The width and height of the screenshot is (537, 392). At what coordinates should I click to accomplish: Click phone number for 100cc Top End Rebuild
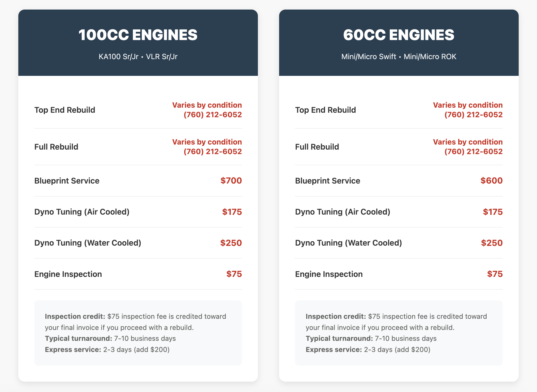(213, 115)
